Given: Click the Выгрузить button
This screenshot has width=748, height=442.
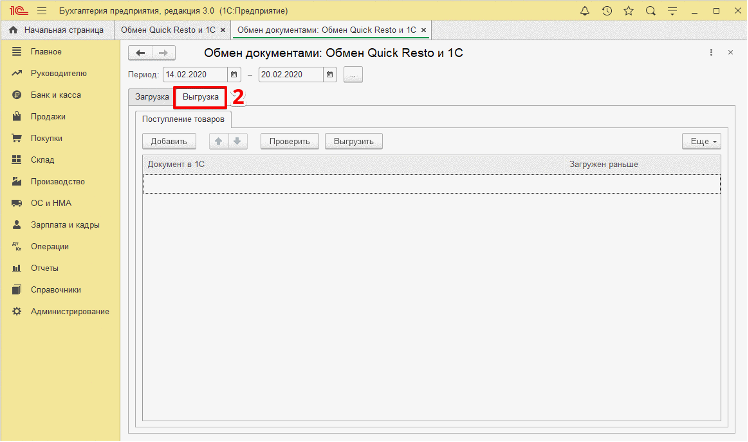Looking at the screenshot, I should coord(353,141).
